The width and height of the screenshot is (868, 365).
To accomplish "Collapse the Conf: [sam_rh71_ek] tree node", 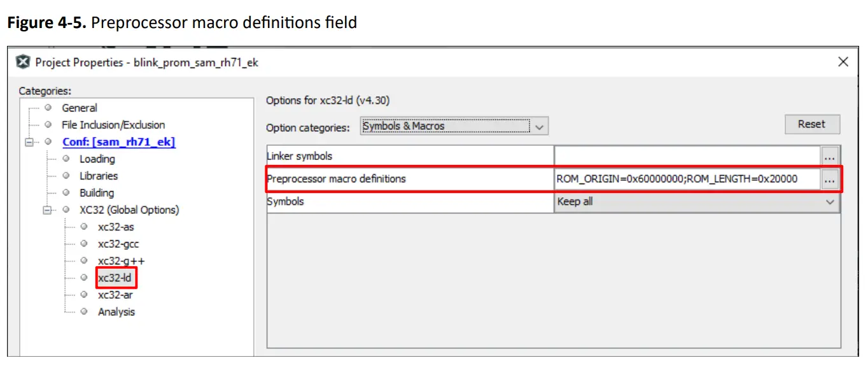I will tap(29, 142).
